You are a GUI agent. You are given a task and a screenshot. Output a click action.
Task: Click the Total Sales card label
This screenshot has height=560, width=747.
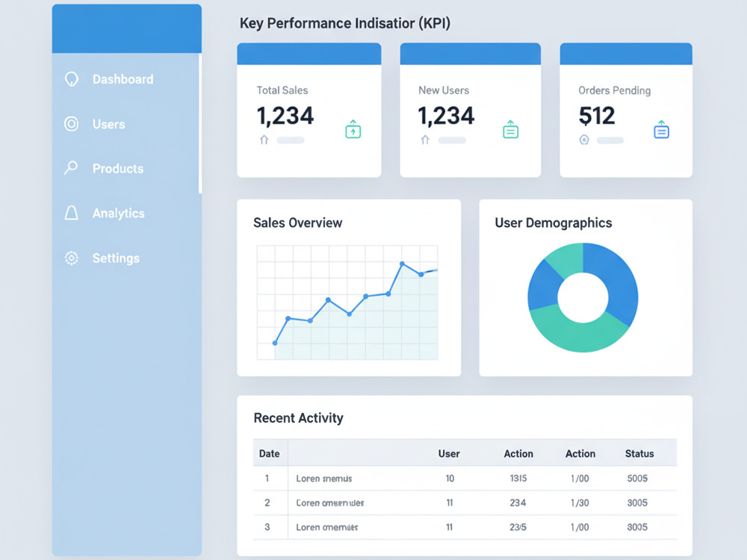pos(282,90)
